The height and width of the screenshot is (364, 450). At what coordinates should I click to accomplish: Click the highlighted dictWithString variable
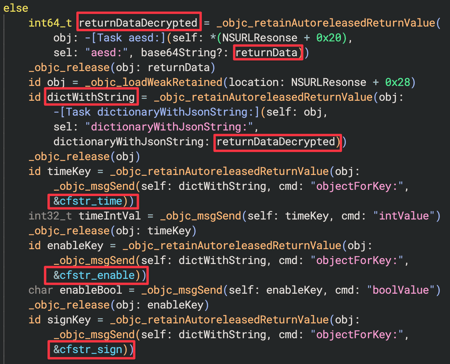coord(91,97)
